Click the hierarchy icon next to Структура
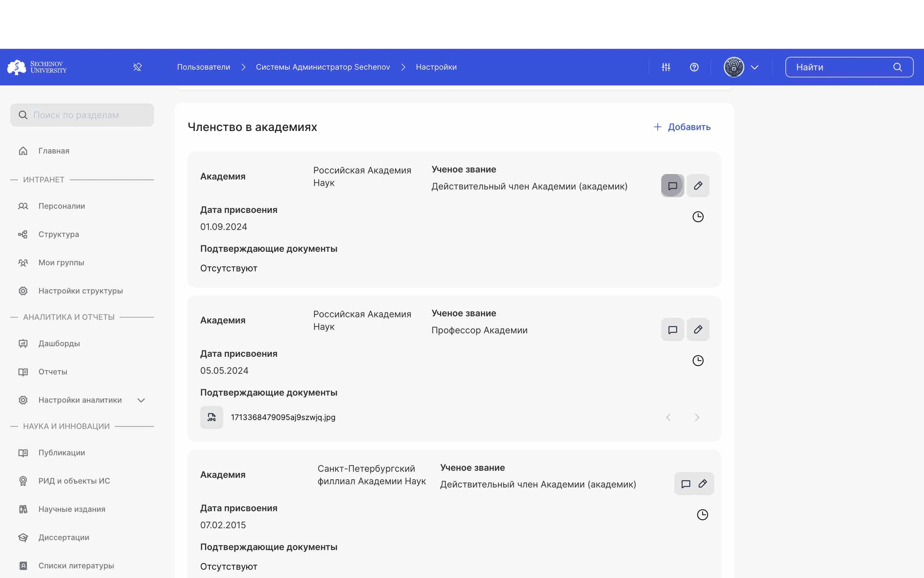This screenshot has height=578, width=924. click(23, 234)
